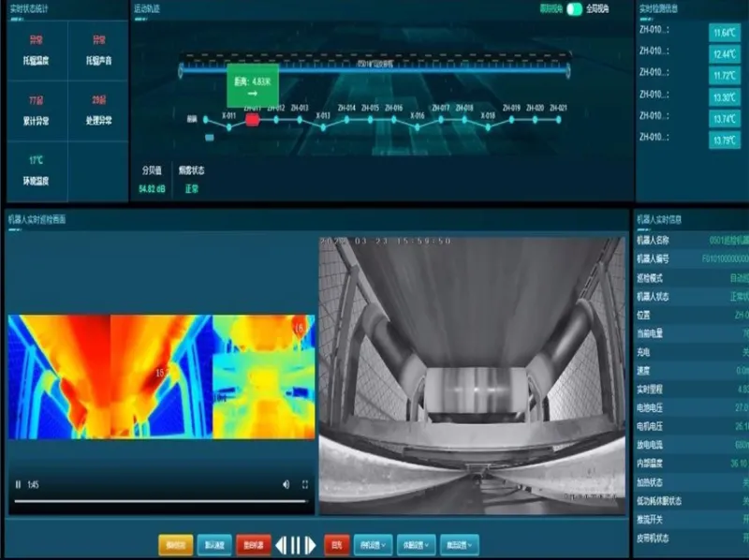
Task: Select the ZH-014 track node
Action: (x=346, y=120)
